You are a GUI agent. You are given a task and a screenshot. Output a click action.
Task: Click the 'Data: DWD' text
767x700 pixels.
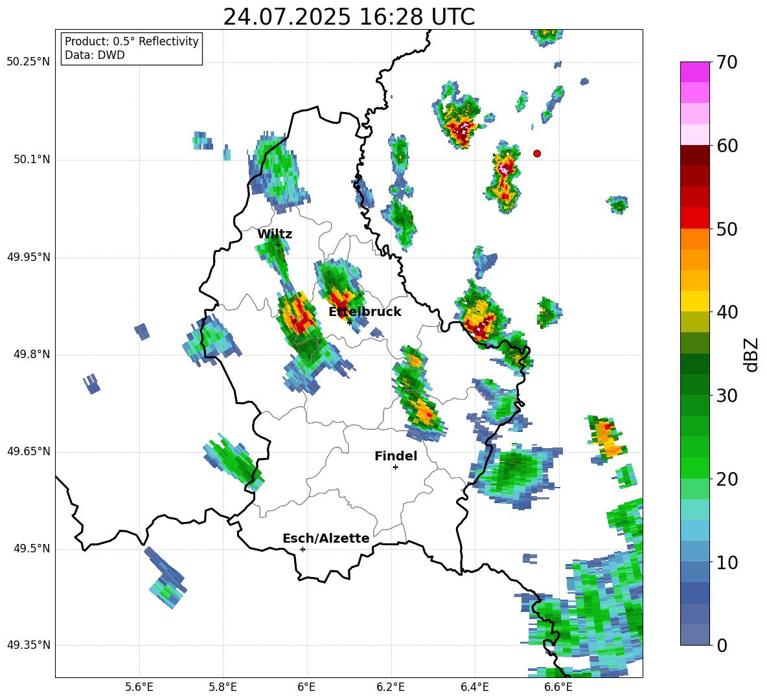point(95,55)
